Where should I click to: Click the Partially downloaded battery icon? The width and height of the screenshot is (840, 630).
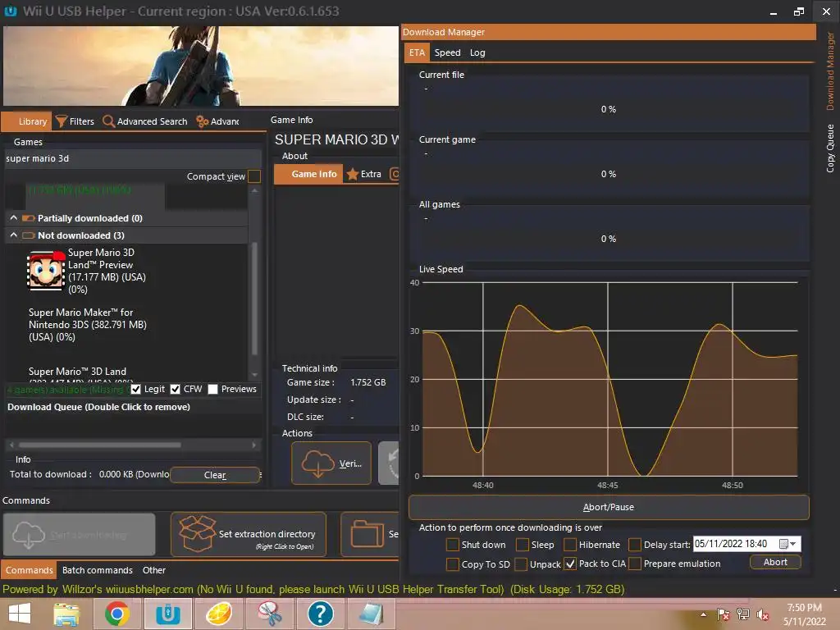click(29, 218)
